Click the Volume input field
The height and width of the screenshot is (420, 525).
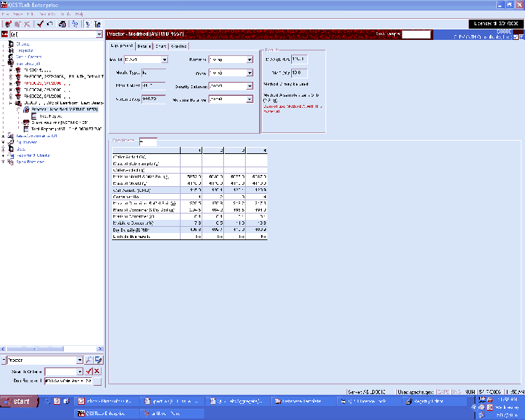pos(153,99)
